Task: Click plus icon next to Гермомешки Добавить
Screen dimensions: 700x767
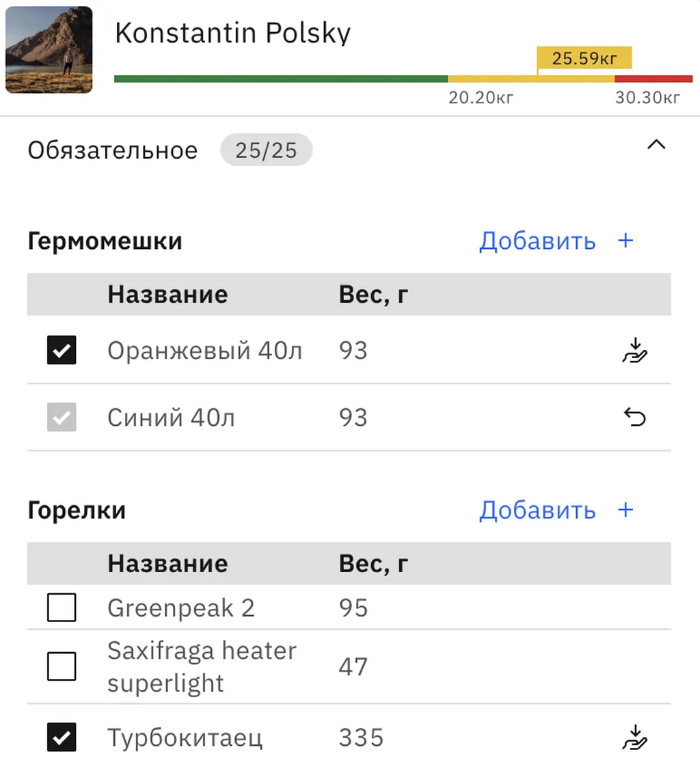Action: 625,241
